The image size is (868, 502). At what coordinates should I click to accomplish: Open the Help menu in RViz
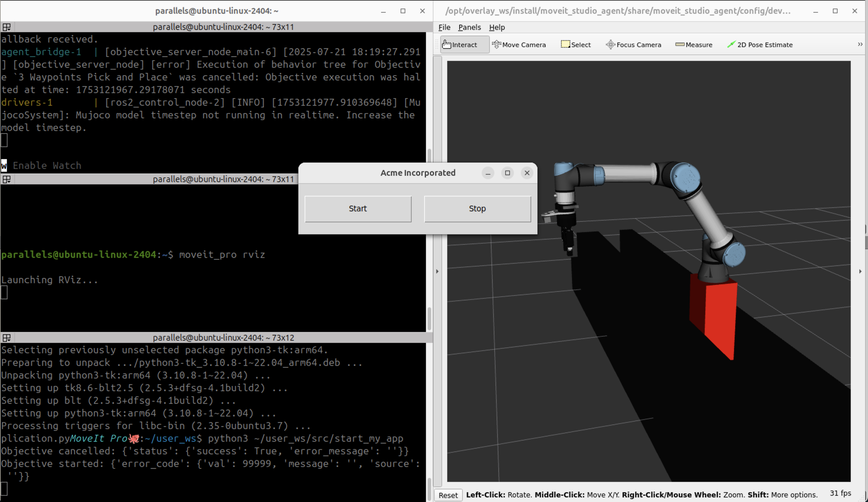coord(497,27)
